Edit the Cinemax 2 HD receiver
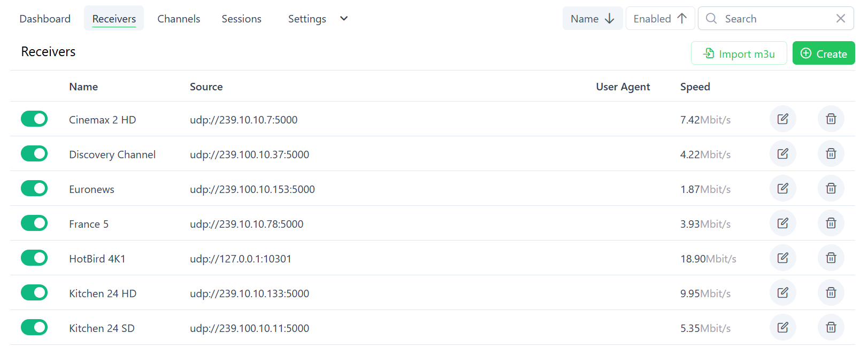868x348 pixels. 782,119
